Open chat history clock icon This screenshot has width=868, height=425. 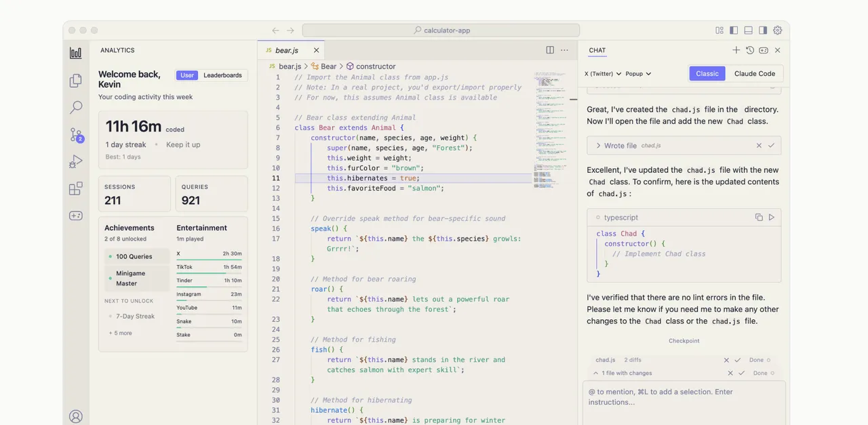point(750,50)
